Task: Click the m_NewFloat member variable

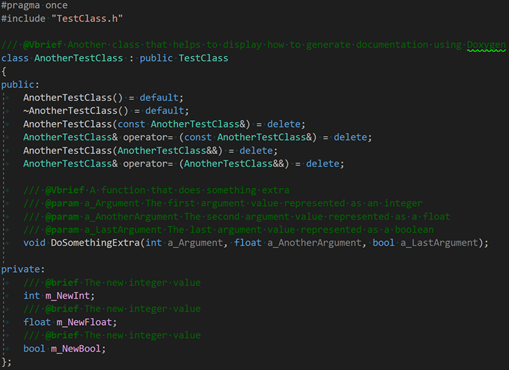Action: tap(84, 322)
